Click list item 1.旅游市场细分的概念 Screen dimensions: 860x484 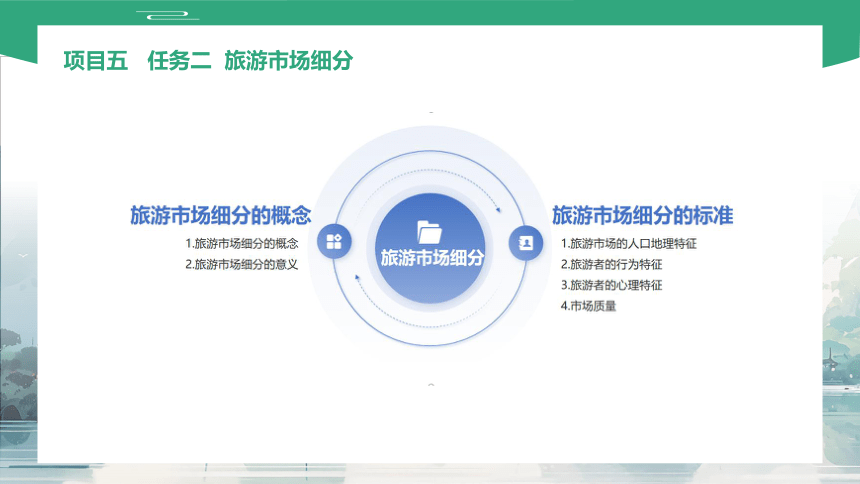242,243
